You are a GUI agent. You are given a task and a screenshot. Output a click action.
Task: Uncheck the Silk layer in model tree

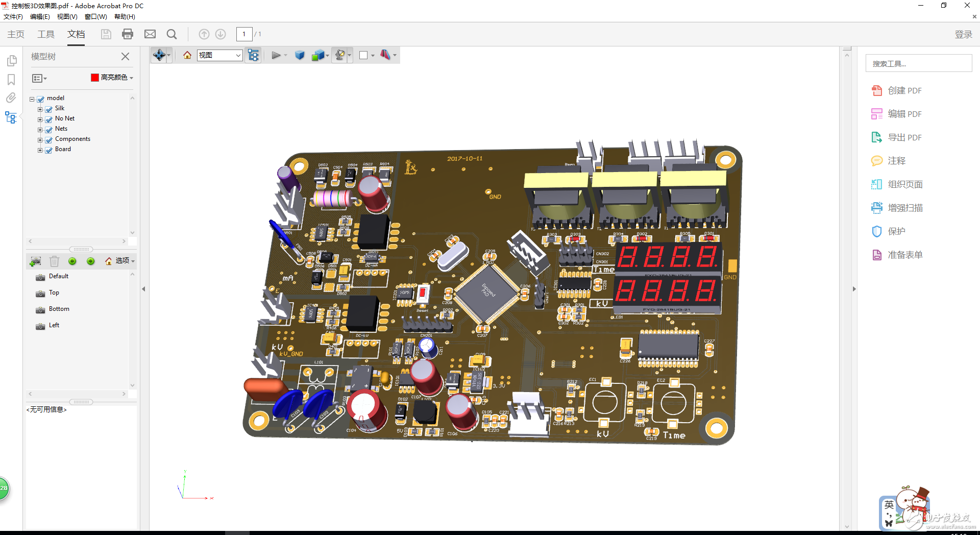click(x=48, y=108)
